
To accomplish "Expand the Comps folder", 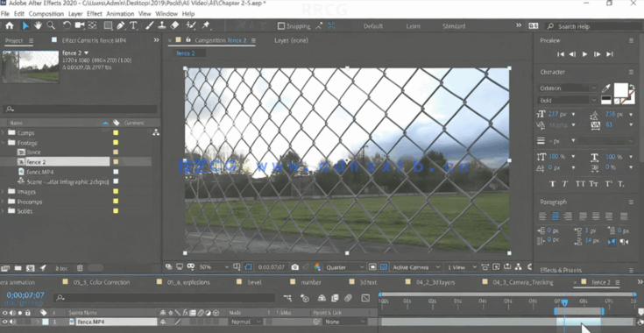I will (x=4, y=132).
